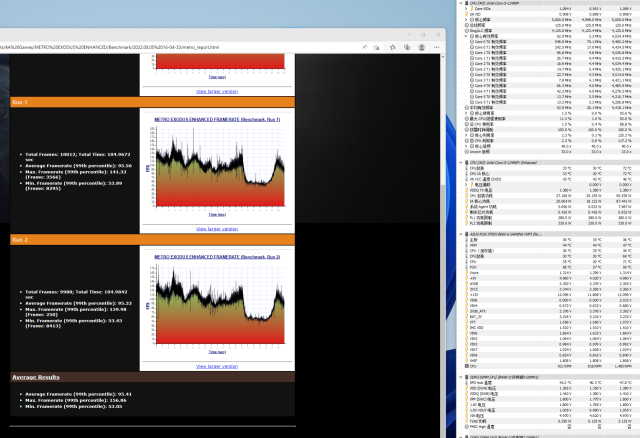Open View larger version link under Run 1 chart

click(217, 229)
